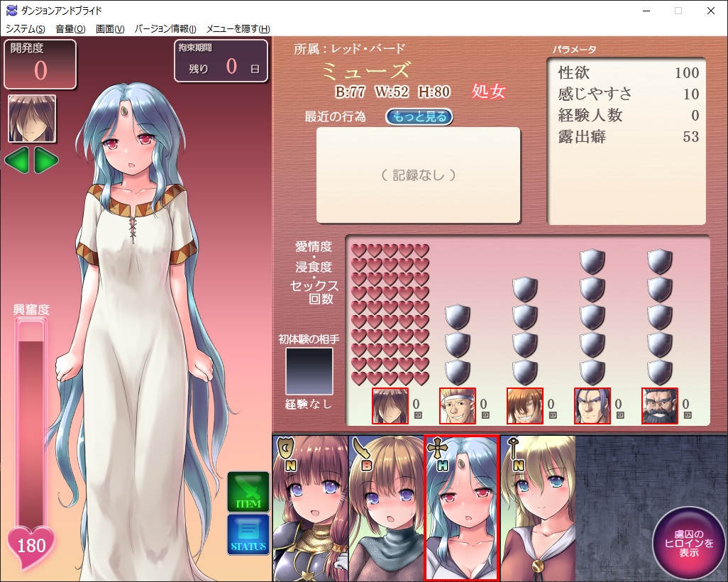Click メニューを隠す(H) menu item
Viewport: 728px width, 582px height.
[238, 29]
